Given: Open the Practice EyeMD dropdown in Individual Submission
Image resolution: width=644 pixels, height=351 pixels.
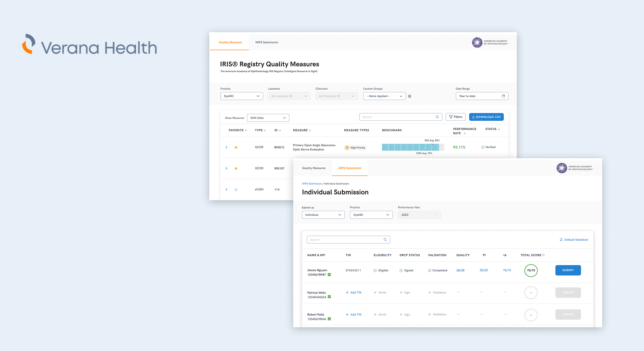Looking at the screenshot, I should [371, 215].
